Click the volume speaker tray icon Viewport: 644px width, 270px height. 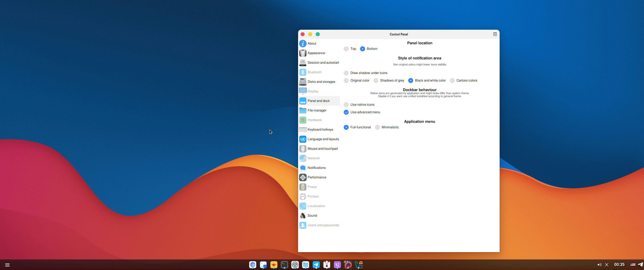tap(599, 265)
